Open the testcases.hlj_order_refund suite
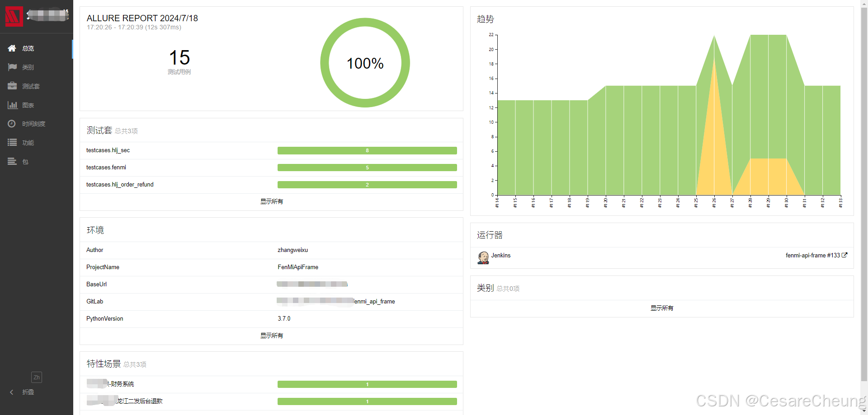The height and width of the screenshot is (415, 868). tap(120, 185)
